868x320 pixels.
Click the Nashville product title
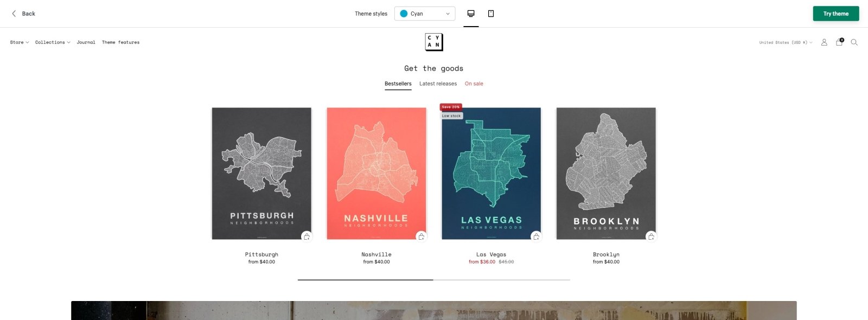(x=376, y=254)
